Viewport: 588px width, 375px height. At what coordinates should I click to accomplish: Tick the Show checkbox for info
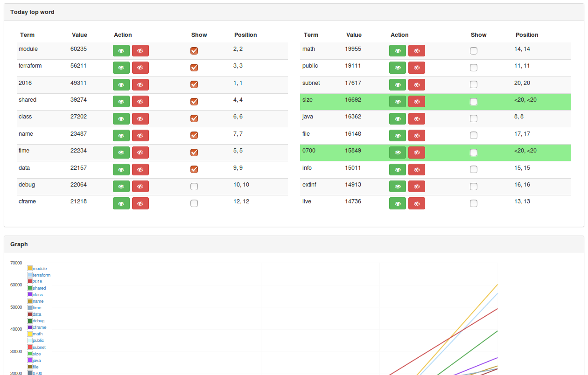pyautogui.click(x=474, y=169)
